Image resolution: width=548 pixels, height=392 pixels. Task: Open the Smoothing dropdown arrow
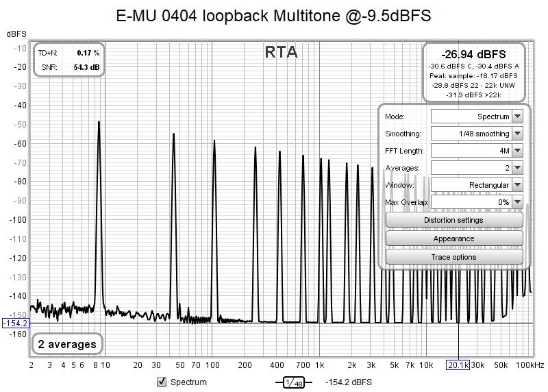(x=518, y=134)
